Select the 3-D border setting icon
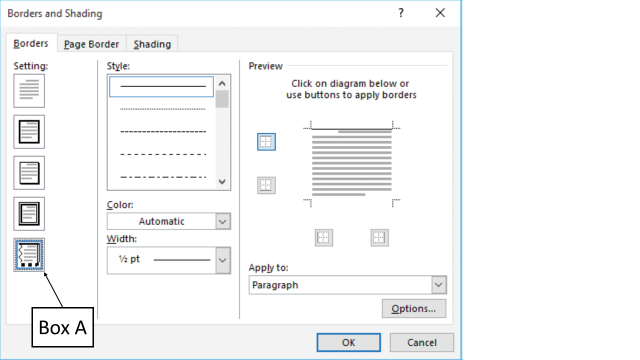This screenshot has width=640, height=360. pyautogui.click(x=29, y=214)
